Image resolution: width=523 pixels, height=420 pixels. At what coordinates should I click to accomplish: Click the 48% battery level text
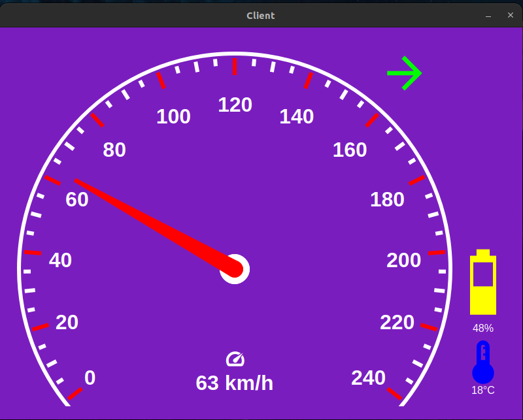click(x=483, y=328)
